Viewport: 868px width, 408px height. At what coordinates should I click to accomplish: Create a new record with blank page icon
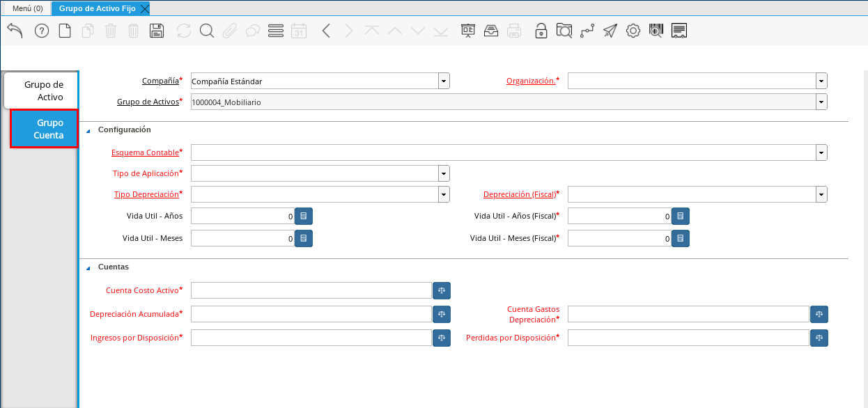click(x=65, y=31)
